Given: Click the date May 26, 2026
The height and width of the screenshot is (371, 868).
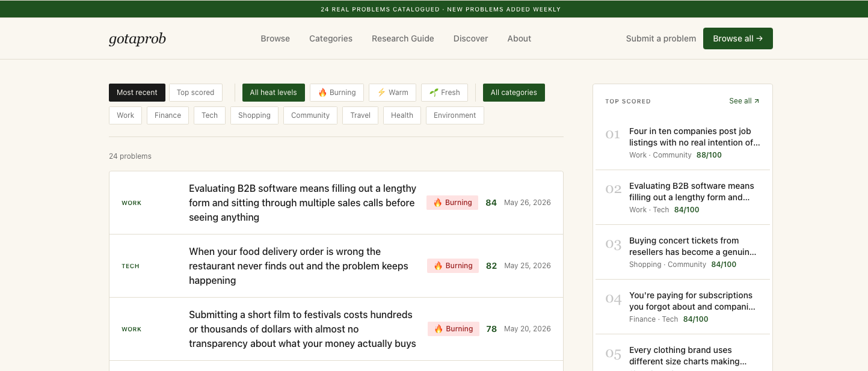Looking at the screenshot, I should [528, 203].
